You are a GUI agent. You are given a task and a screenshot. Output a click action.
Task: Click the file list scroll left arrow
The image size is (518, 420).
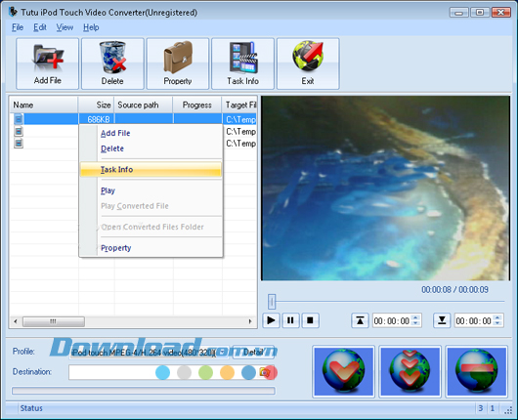(x=16, y=321)
